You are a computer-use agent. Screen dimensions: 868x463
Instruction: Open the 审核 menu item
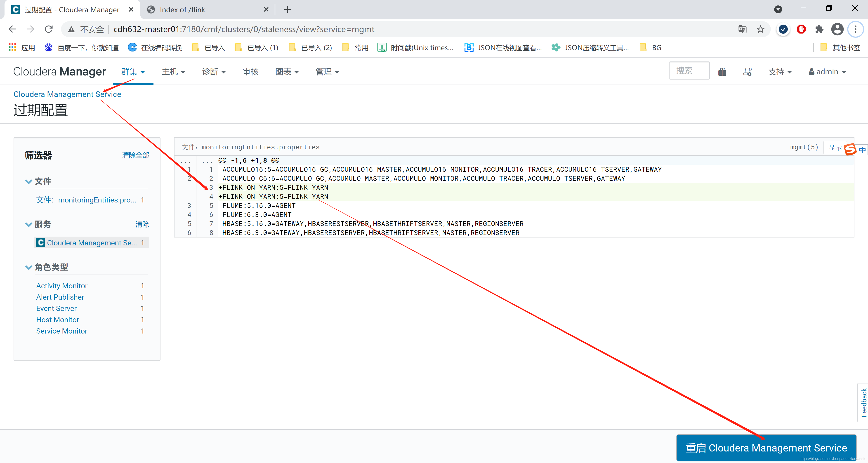250,72
